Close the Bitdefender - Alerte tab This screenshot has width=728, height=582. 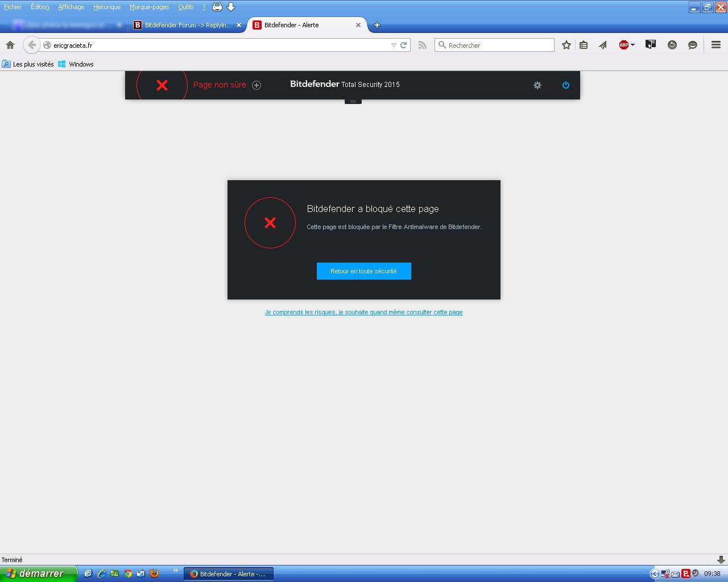pyautogui.click(x=358, y=25)
